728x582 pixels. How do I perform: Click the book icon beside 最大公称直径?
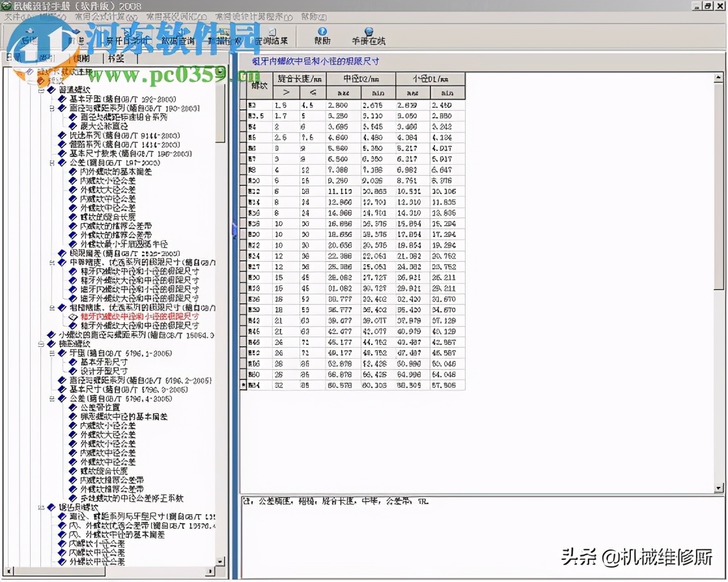click(73, 126)
